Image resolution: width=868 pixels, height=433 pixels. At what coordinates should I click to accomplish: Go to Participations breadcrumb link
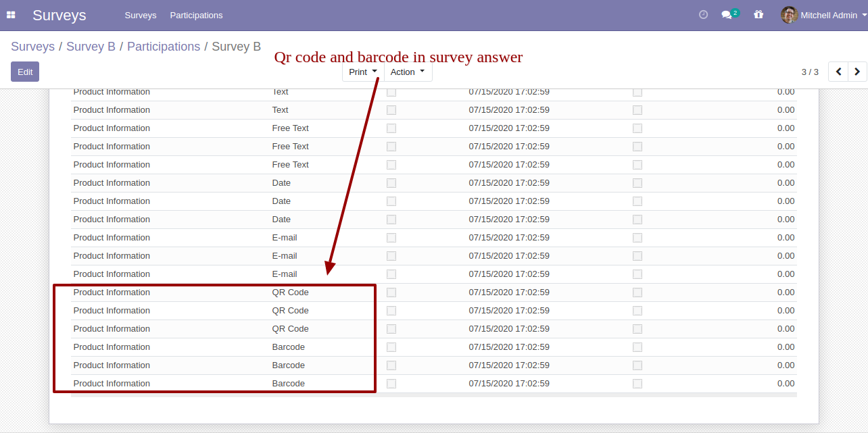(164, 47)
